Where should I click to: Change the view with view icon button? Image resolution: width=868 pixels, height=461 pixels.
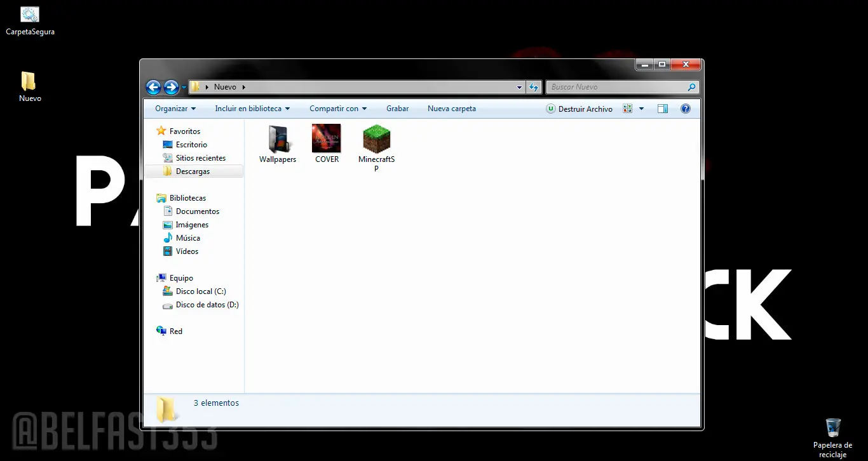(628, 109)
